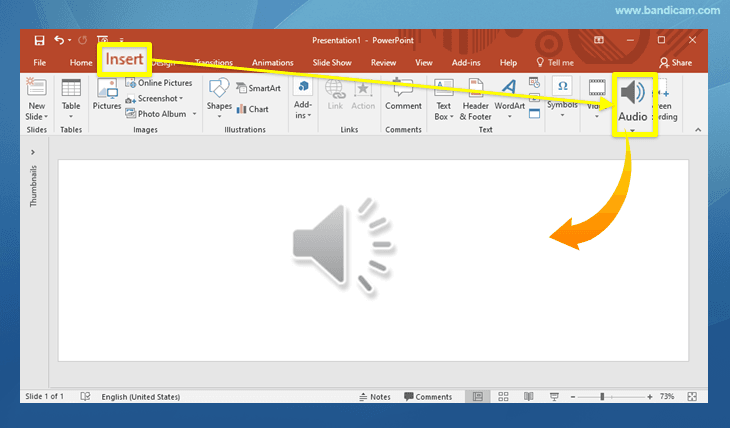Insert a SmartArt graphic
This screenshot has width=730, height=428.
pyautogui.click(x=258, y=88)
